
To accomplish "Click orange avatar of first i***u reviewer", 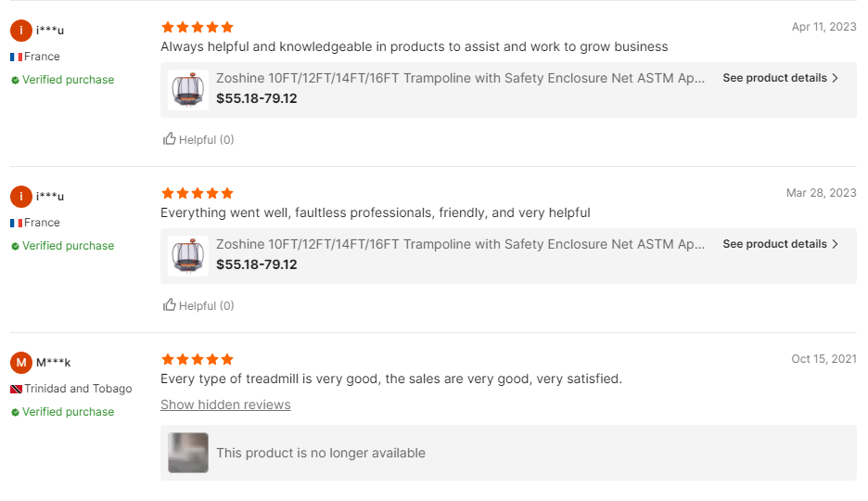I will tap(21, 31).
